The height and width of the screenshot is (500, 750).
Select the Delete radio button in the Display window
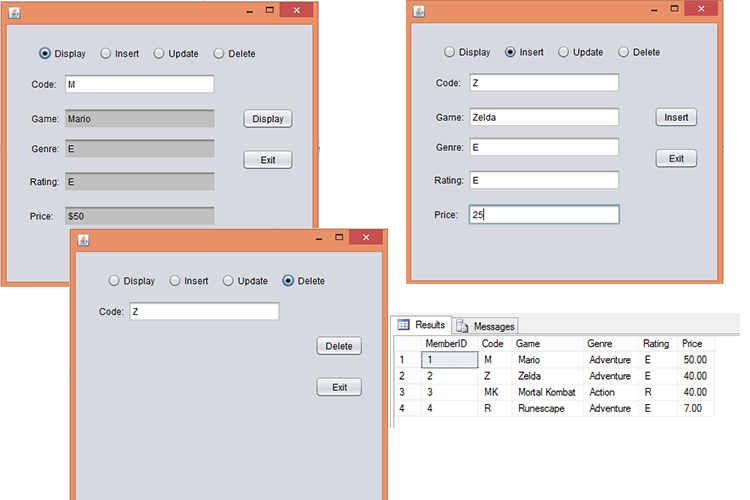pyautogui.click(x=219, y=54)
